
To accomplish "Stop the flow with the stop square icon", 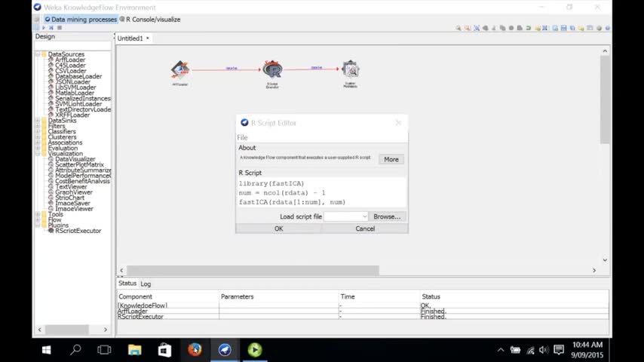I will click(x=60, y=28).
